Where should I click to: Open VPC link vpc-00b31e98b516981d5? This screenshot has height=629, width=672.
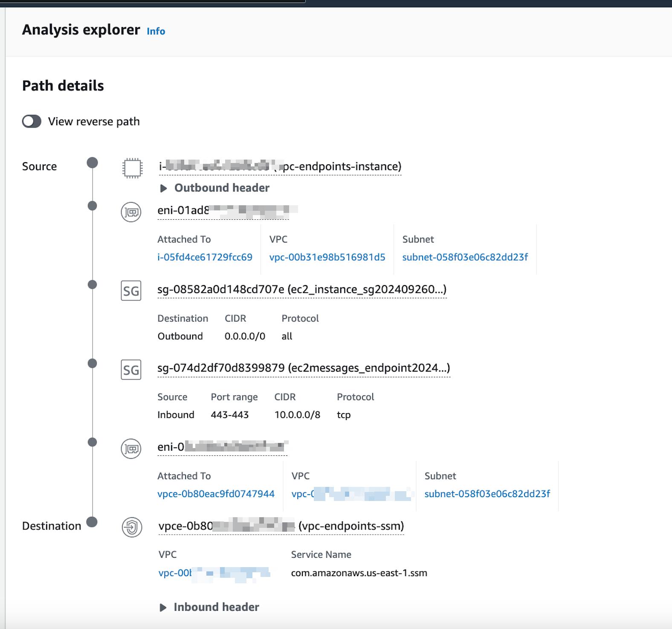[x=327, y=257]
